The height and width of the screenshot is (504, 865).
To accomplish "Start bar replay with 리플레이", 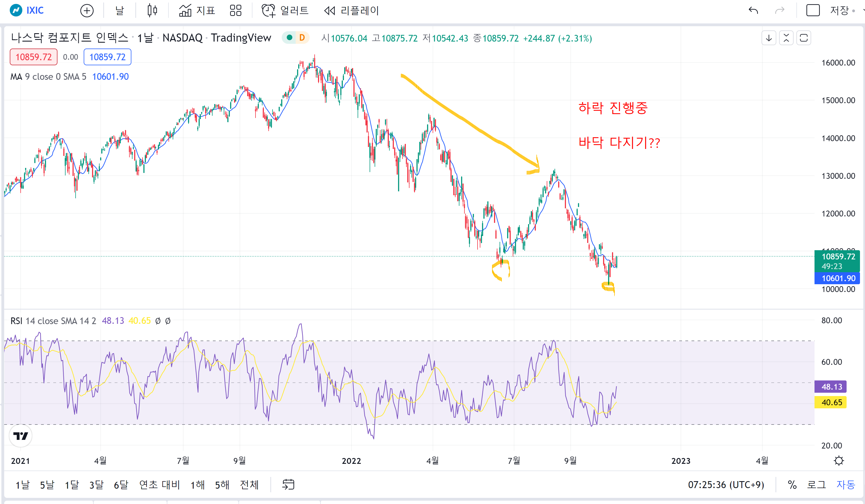I will (x=351, y=11).
